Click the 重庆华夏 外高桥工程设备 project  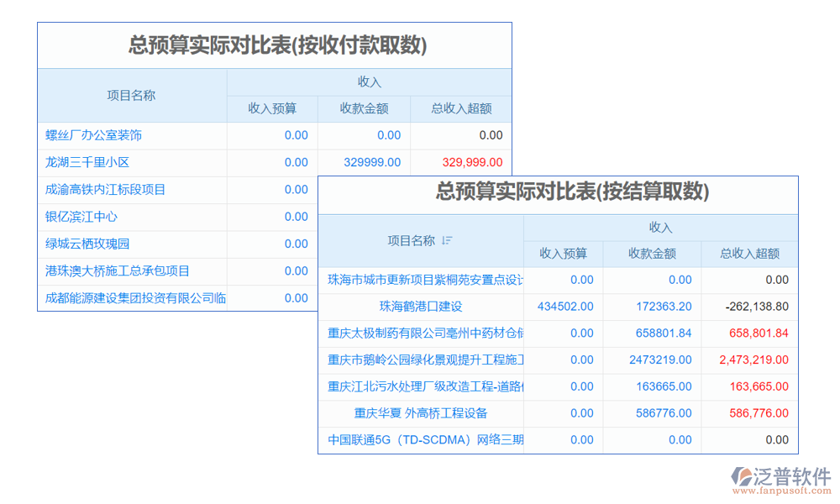pyautogui.click(x=421, y=413)
